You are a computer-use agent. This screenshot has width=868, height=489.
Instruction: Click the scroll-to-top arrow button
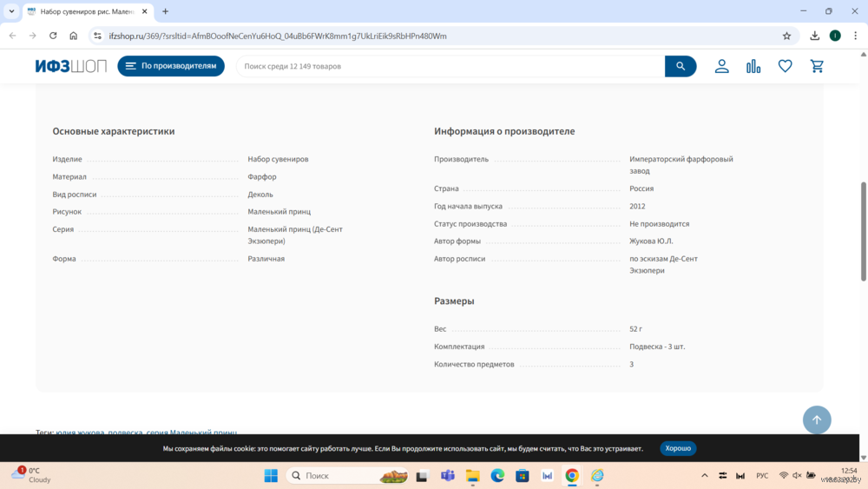817,420
